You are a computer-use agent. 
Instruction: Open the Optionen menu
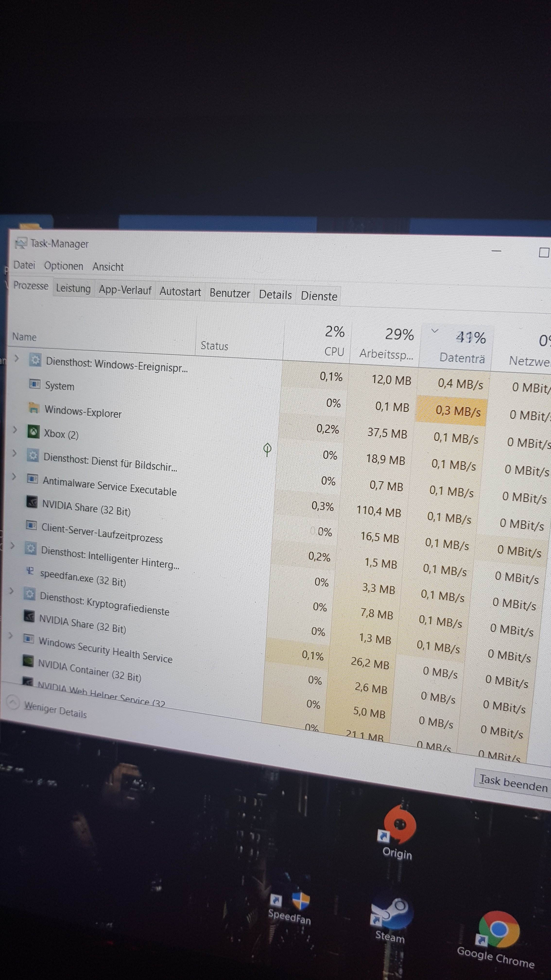(x=63, y=266)
